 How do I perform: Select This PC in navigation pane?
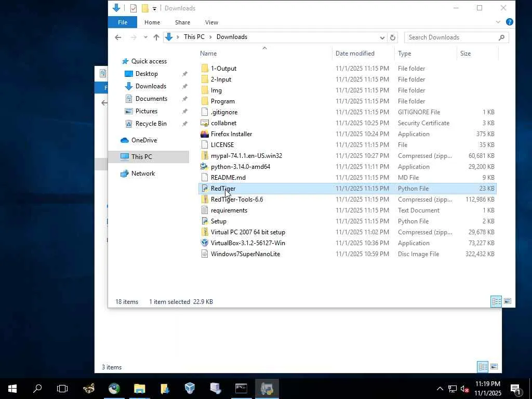(149, 157)
